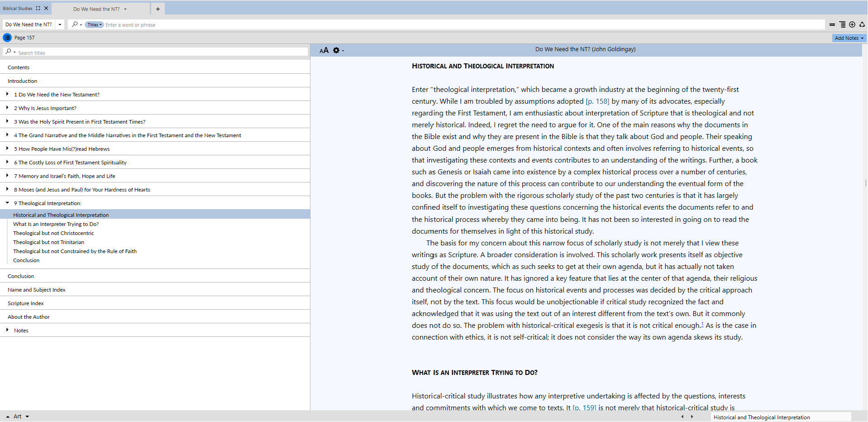Follow the [p. 158] page link
The width and height of the screenshot is (868, 422).
pos(597,101)
